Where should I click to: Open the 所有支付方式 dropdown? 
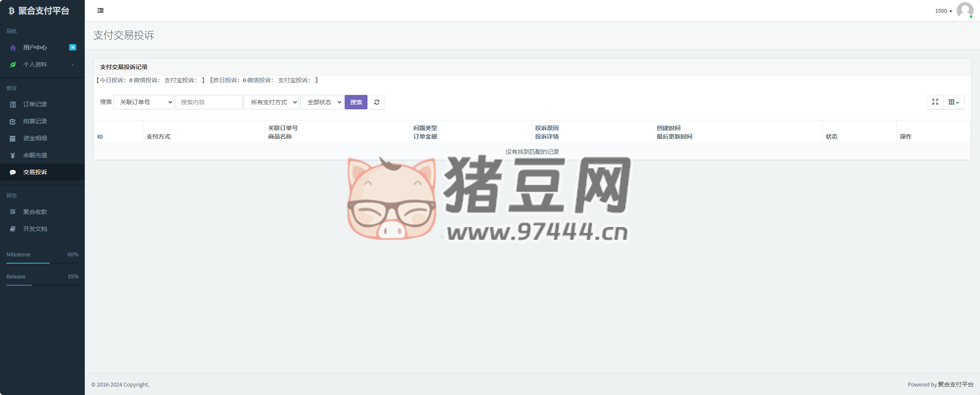pos(271,102)
